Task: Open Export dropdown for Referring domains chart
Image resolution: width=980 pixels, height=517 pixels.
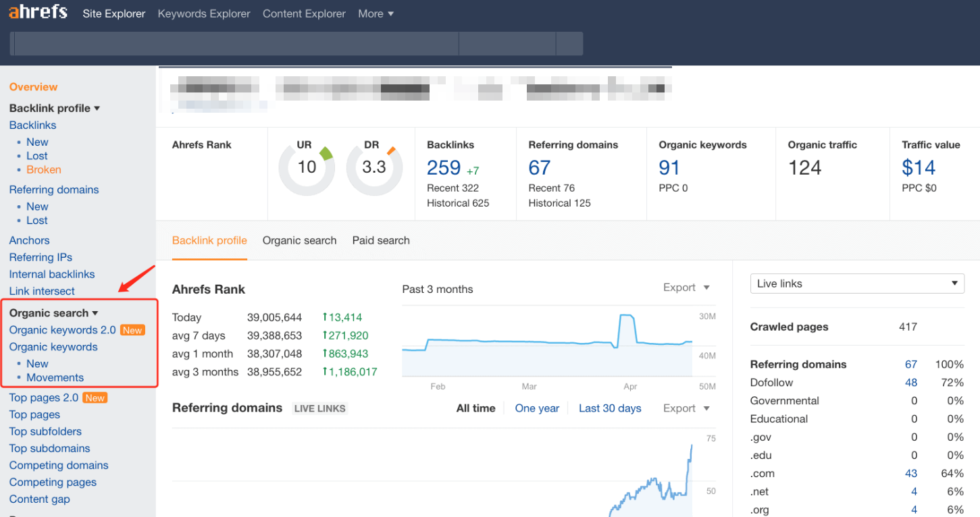Action: coord(686,408)
